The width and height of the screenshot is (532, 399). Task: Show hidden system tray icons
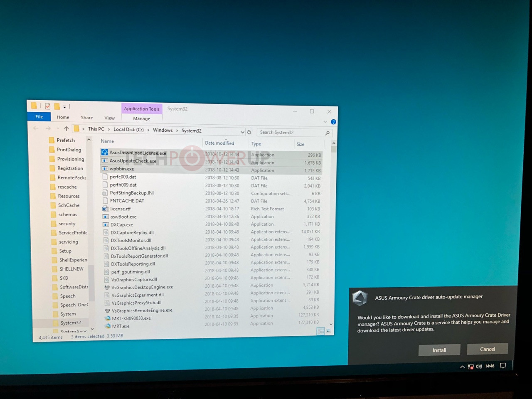click(x=462, y=367)
